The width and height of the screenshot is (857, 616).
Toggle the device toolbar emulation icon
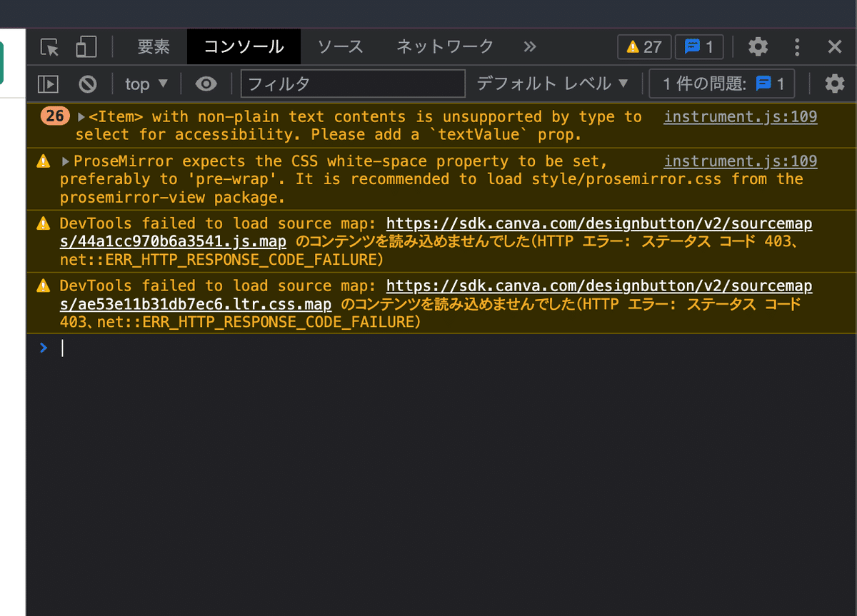[x=85, y=46]
